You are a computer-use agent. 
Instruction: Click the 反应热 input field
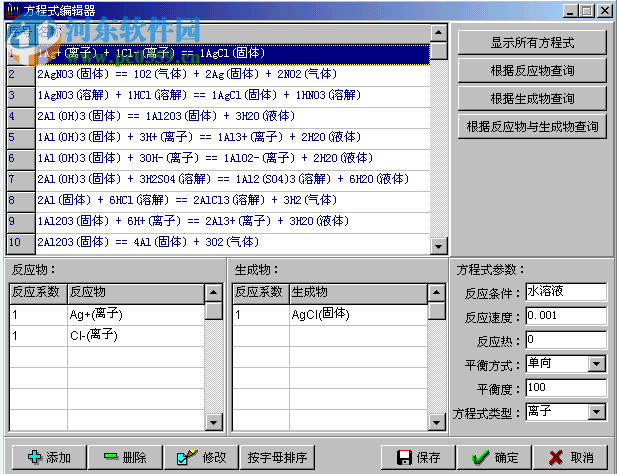coord(566,340)
